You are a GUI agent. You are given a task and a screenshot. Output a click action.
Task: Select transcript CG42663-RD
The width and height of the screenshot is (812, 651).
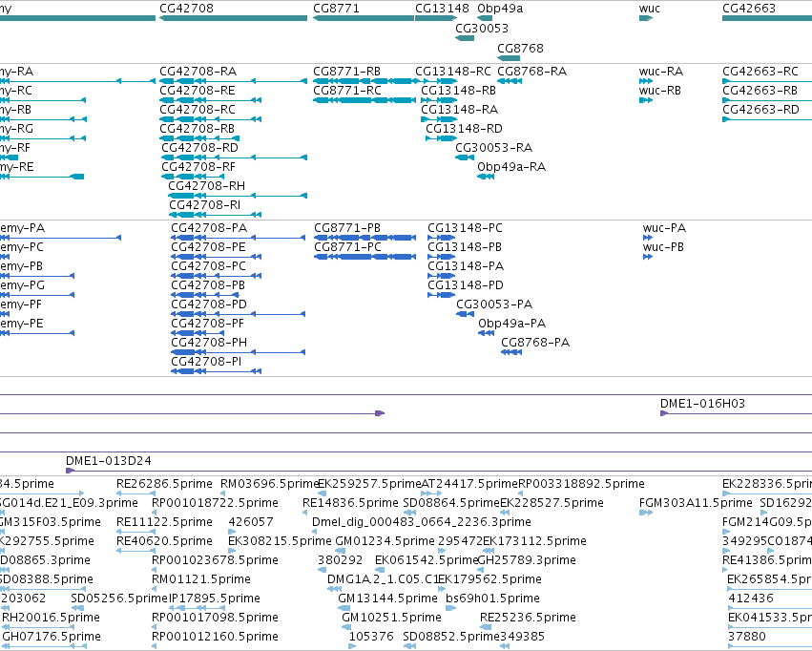coord(767,119)
